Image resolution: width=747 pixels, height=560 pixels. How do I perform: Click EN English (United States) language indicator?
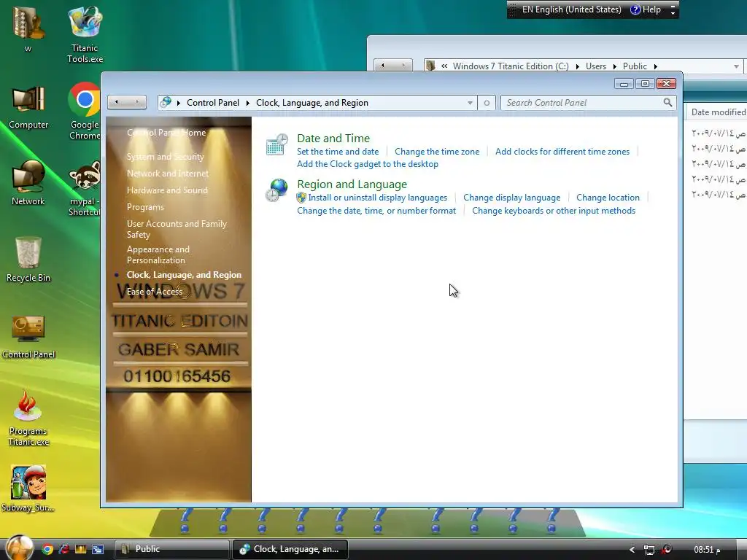(571, 9)
